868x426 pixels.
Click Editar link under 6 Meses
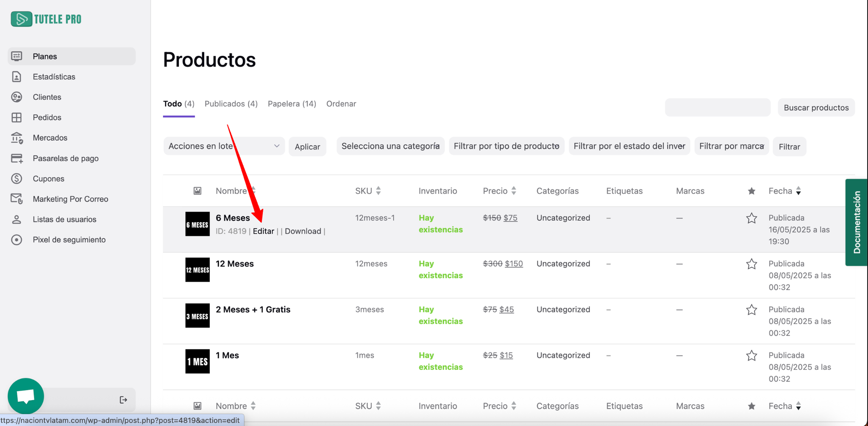click(x=263, y=231)
